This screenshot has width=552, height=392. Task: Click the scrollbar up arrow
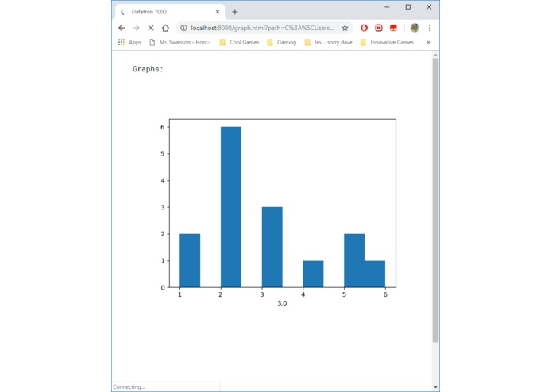coord(435,55)
